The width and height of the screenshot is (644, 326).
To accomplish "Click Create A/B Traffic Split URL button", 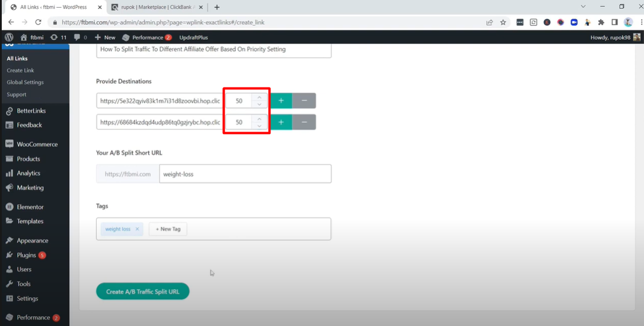I will point(143,291).
